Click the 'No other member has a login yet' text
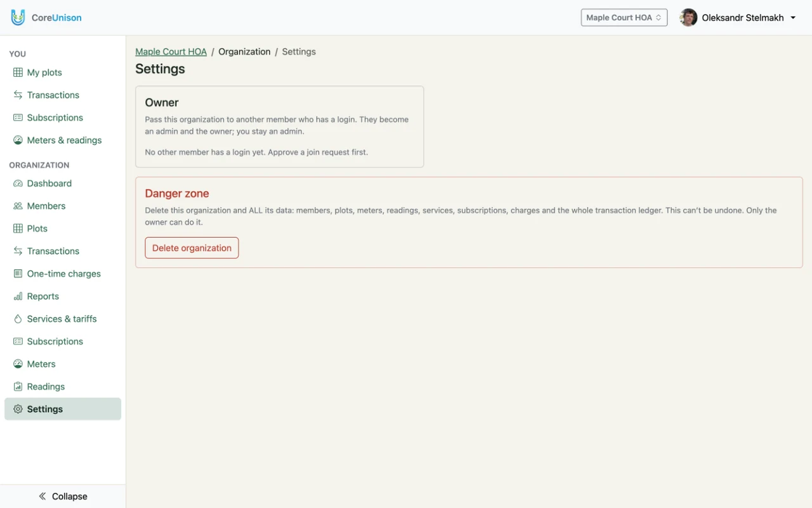This screenshot has width=812, height=508. 256,152
